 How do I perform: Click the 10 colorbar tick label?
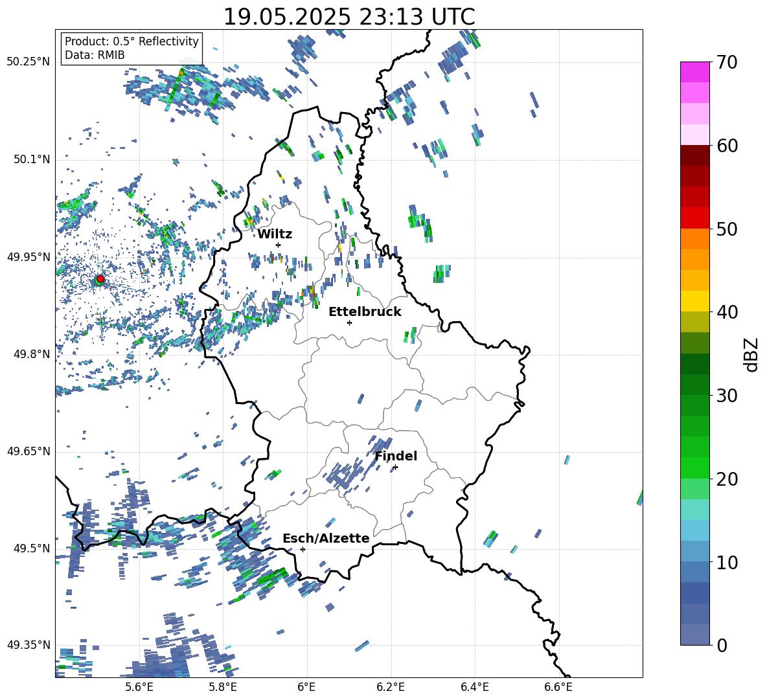[726, 562]
